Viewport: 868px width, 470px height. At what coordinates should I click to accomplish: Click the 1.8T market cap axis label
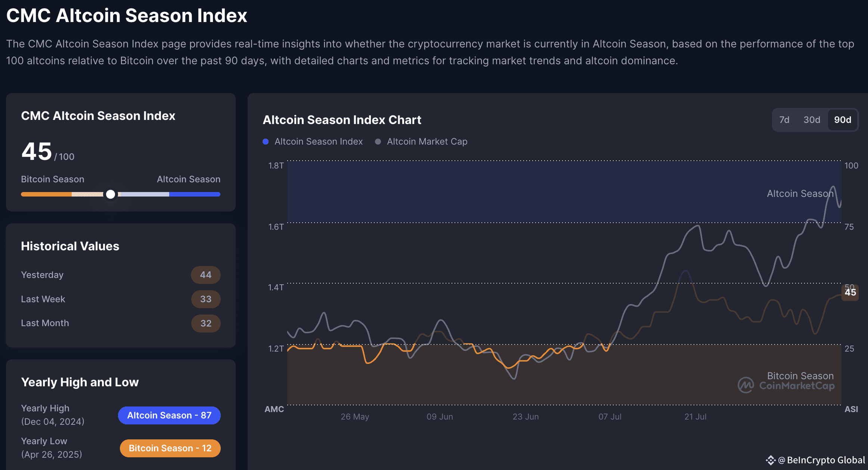pos(276,166)
